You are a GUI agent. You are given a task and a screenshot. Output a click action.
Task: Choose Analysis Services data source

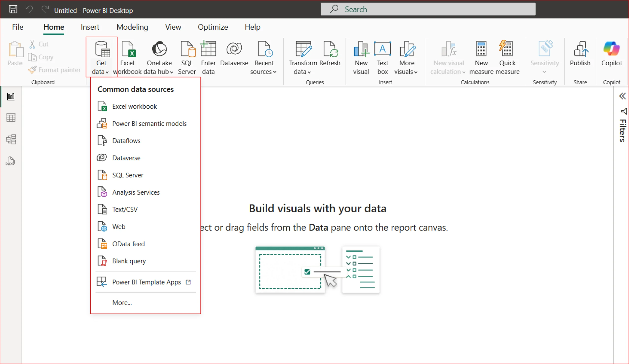(145, 192)
